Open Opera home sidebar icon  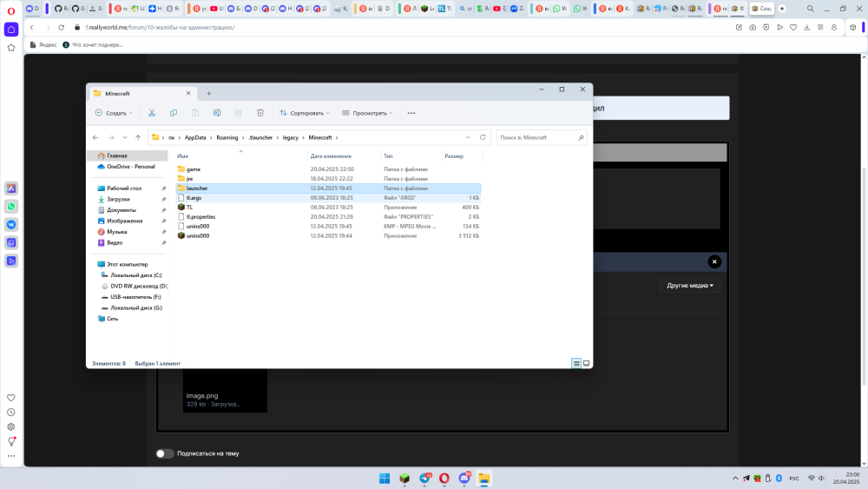click(11, 30)
